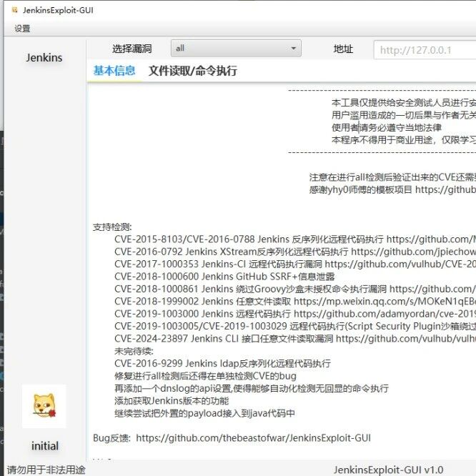Open the Bug反馈 GitHub link
The width and height of the screenshot is (476, 476).
point(254,437)
